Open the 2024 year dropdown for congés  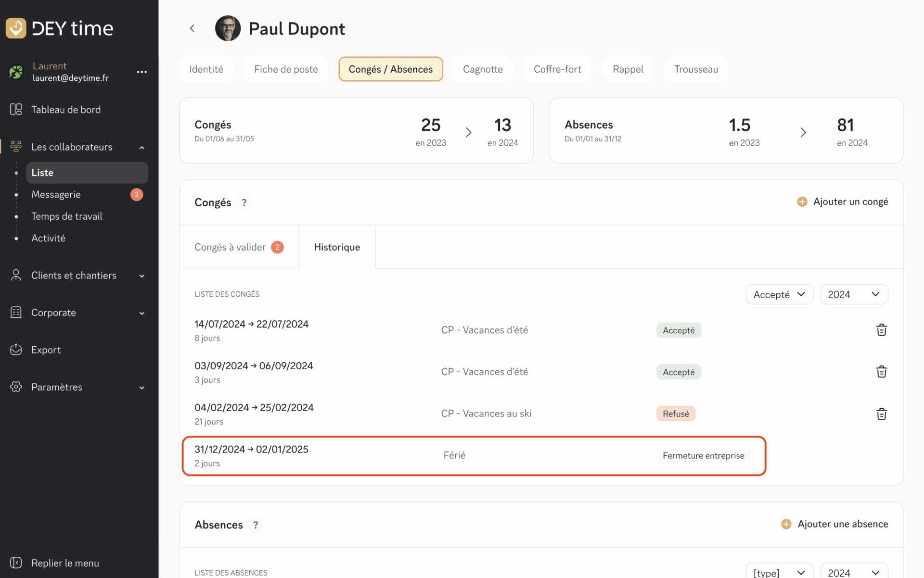(x=854, y=294)
